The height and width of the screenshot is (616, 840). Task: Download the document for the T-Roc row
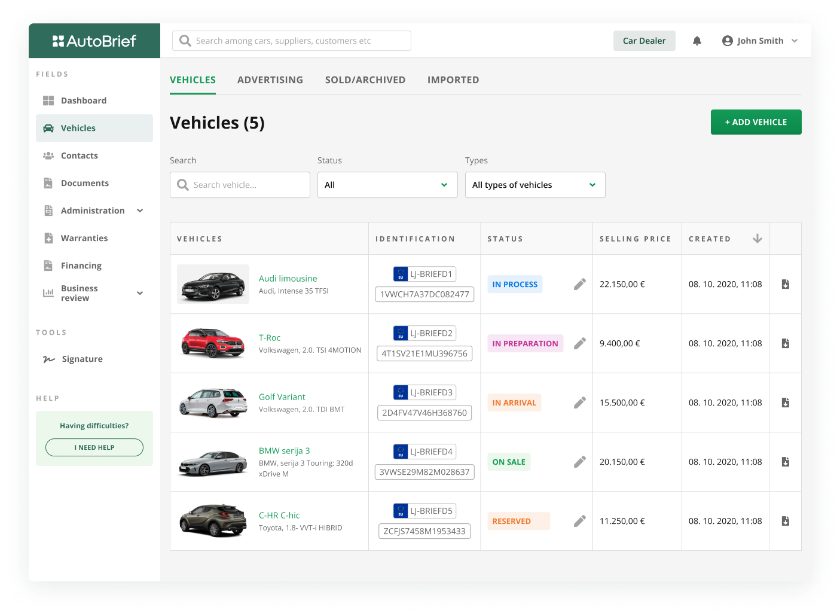(x=785, y=343)
